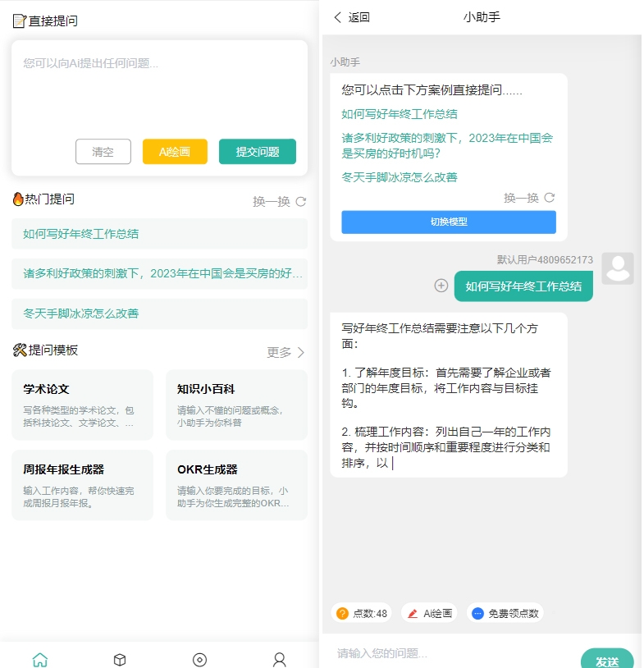Select hot question 如何写好年终工作总结 in left panel
The image size is (644, 668).
click(159, 234)
